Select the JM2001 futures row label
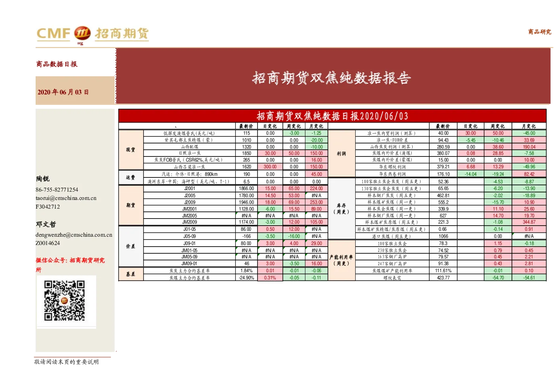Screen dimensions: 555x392 190,209
